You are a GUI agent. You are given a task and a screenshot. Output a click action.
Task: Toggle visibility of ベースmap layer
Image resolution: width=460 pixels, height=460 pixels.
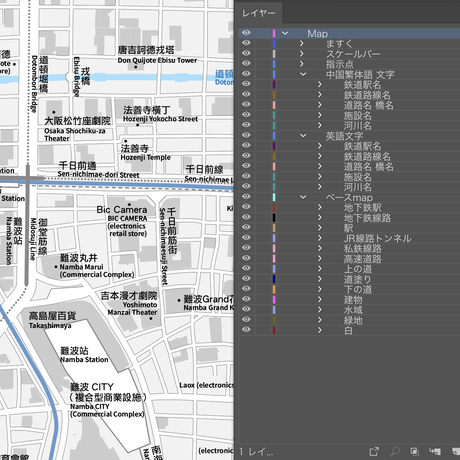[x=246, y=197]
